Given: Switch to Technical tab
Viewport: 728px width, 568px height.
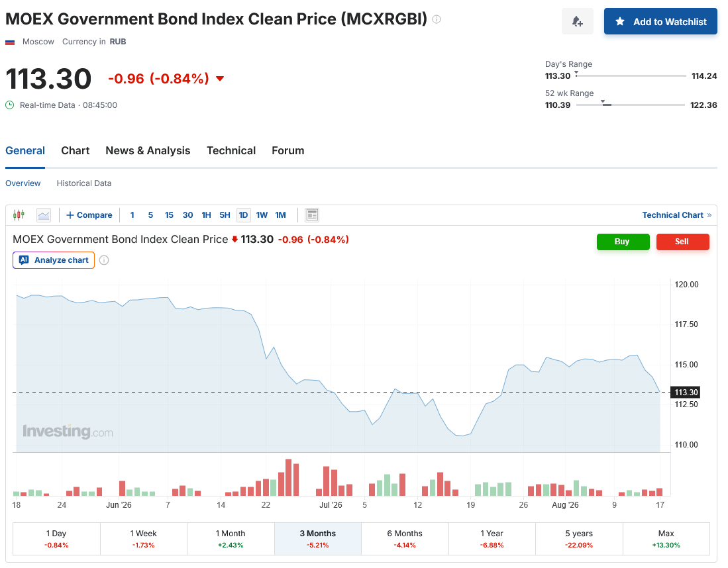Looking at the screenshot, I should 231,150.
